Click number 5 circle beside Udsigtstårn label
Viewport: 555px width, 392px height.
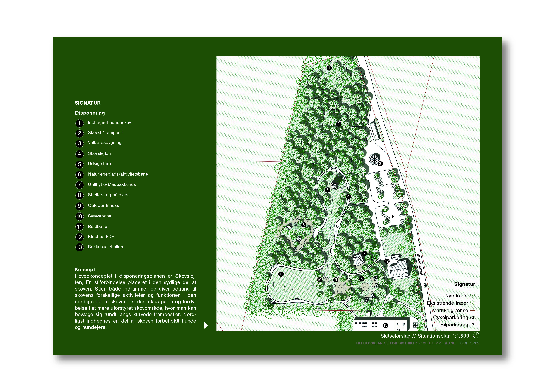(x=79, y=165)
